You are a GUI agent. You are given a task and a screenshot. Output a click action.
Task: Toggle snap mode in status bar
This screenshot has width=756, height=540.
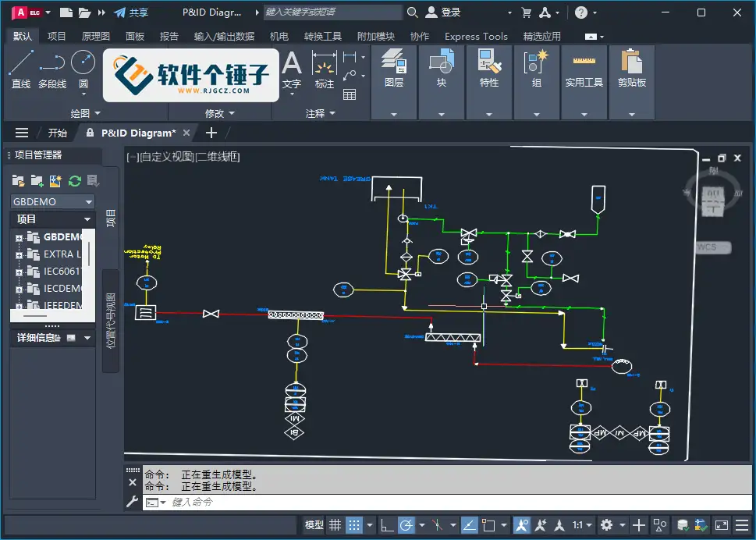tap(355, 524)
